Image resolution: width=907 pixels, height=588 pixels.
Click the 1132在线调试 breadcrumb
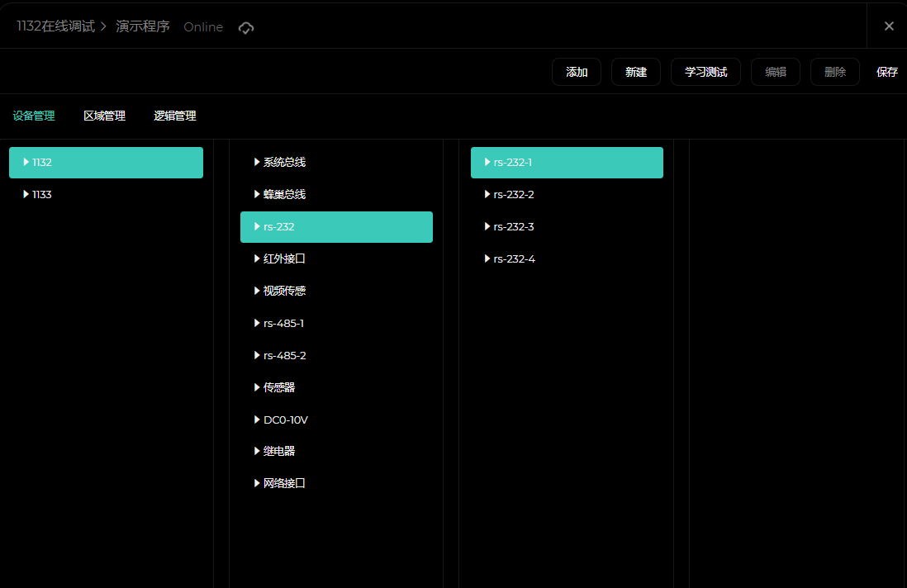click(55, 26)
